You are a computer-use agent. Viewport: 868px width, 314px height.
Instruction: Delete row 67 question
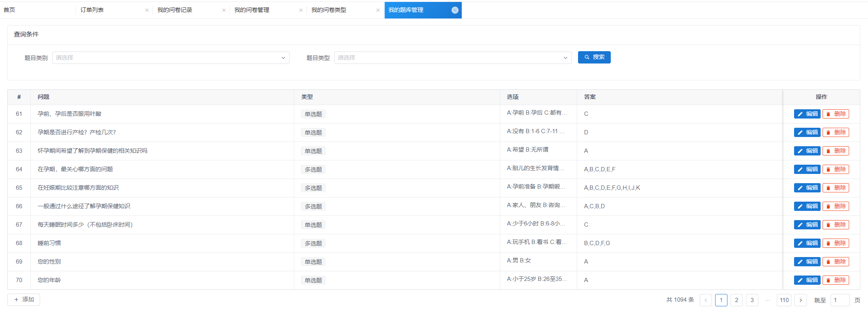click(836, 225)
